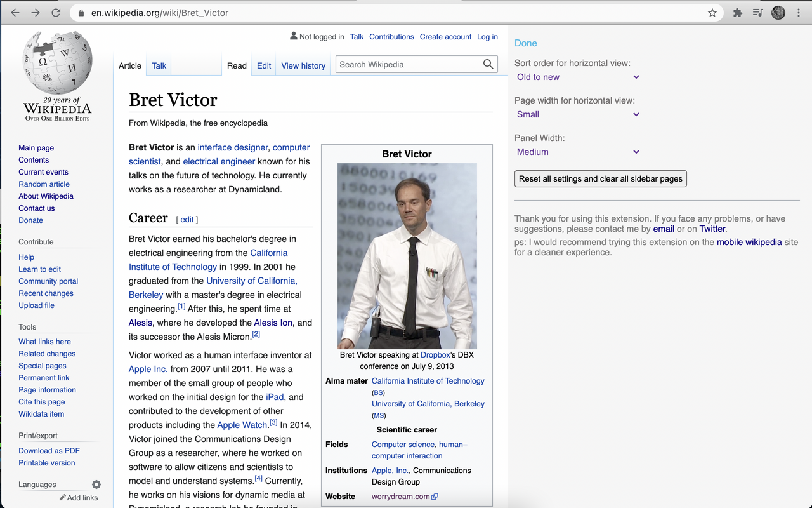Open Recent changes in the sidebar
Viewport: 812px width, 508px height.
coord(46,293)
